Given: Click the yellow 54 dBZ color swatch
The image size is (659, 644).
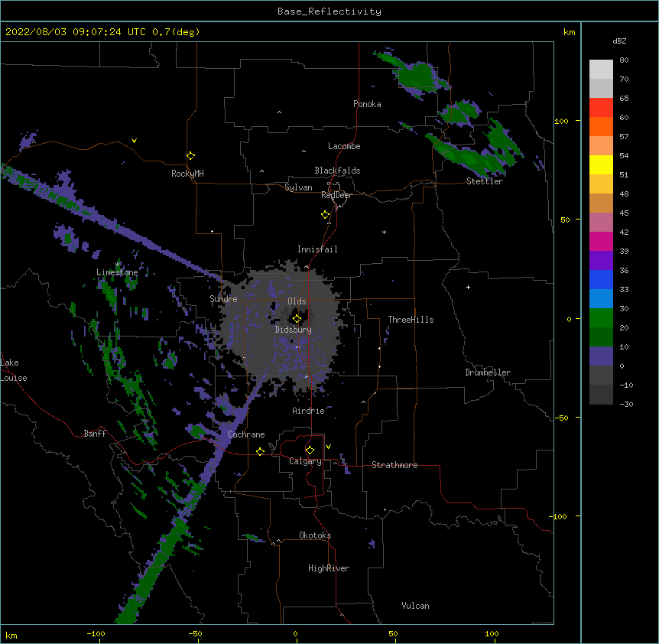Looking at the screenshot, I should pyautogui.click(x=601, y=164).
